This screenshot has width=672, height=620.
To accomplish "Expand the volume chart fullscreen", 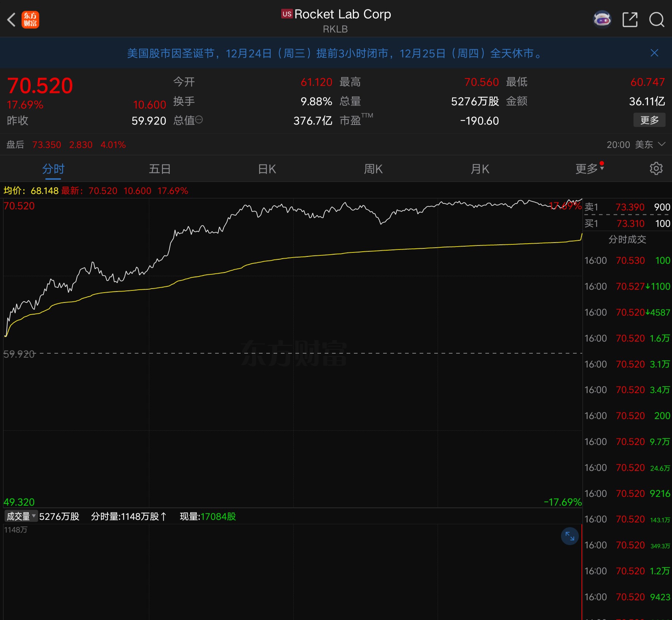I will (570, 536).
